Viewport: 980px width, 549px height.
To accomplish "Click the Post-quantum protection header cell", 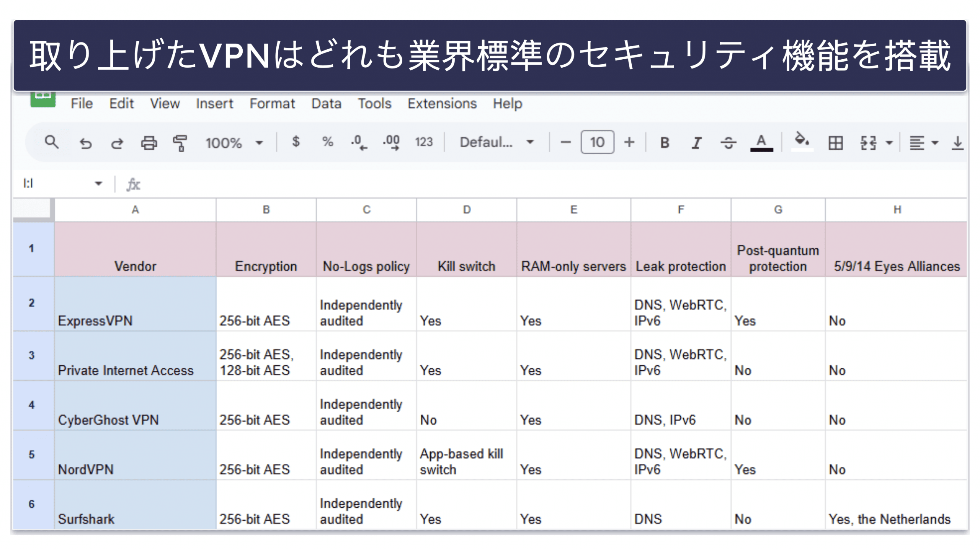I will pos(778,249).
